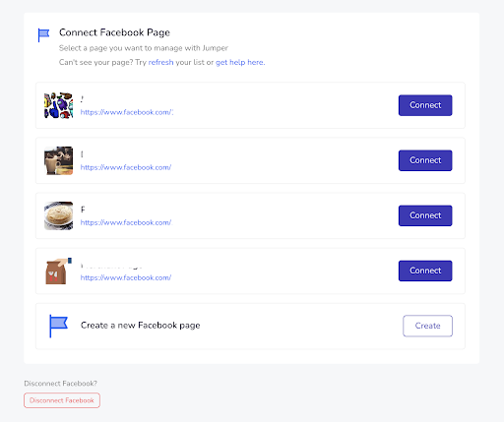
Task: Click the flag icon beside Create a new Facebook page
Action: (58, 326)
